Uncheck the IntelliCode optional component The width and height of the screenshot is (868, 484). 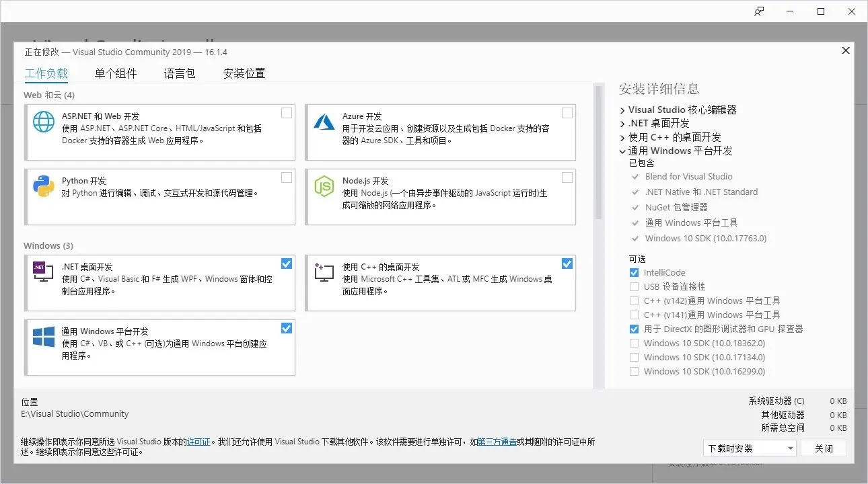[634, 273]
